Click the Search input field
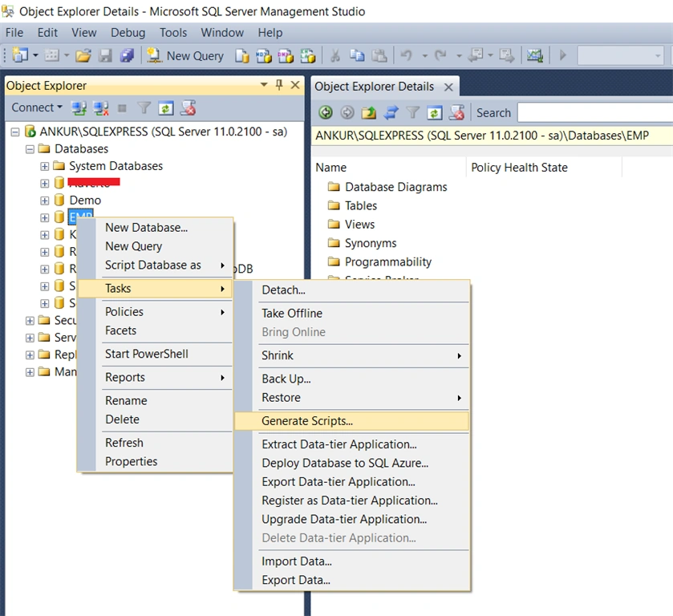The height and width of the screenshot is (616, 673). 595,113
